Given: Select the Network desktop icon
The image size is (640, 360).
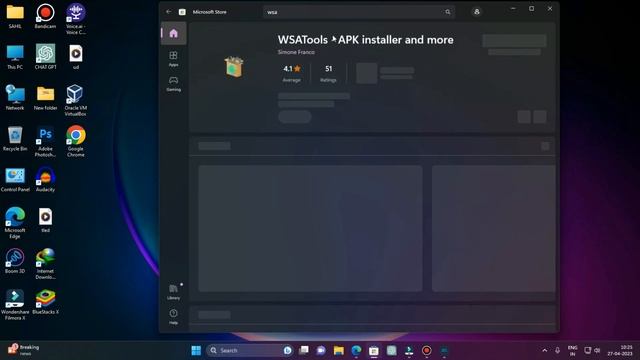Looking at the screenshot, I should coord(15,98).
